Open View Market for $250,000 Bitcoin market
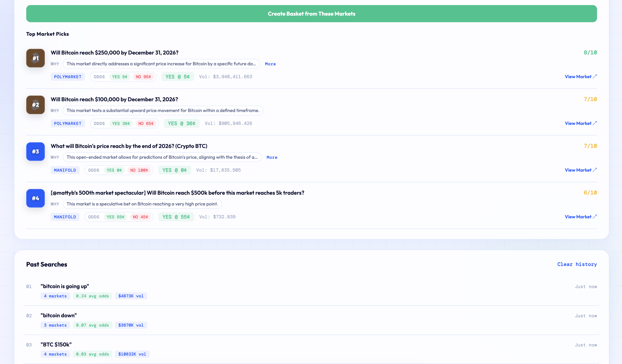 (580, 77)
